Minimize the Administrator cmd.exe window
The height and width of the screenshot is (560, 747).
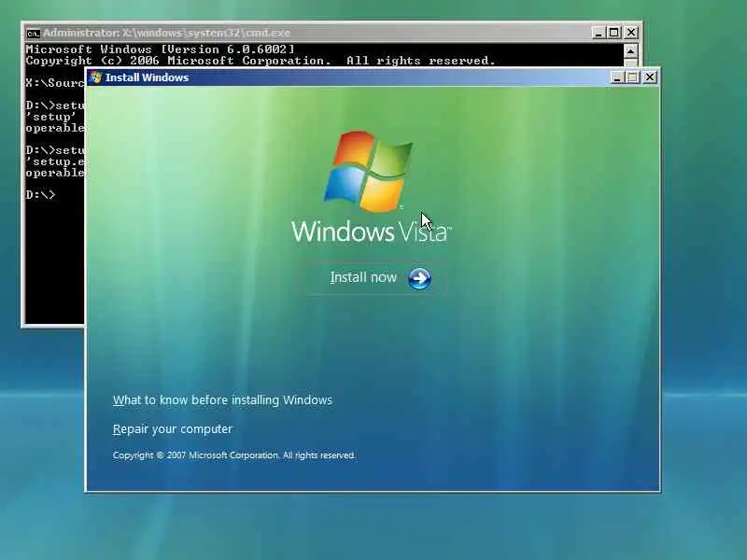[599, 33]
